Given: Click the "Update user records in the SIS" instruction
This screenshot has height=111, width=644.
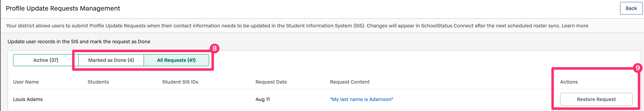Looking at the screenshot, I should 79,42.
